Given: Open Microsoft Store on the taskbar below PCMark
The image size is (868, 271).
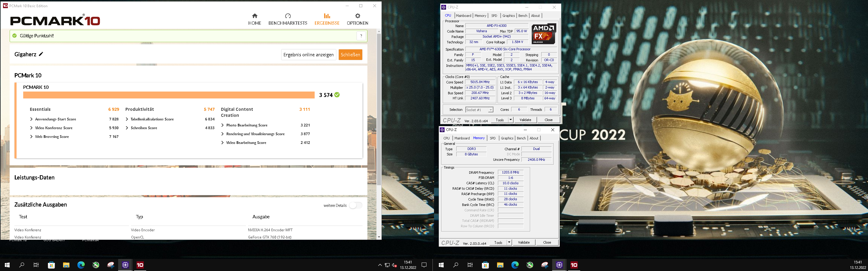Looking at the screenshot, I should click(51, 265).
